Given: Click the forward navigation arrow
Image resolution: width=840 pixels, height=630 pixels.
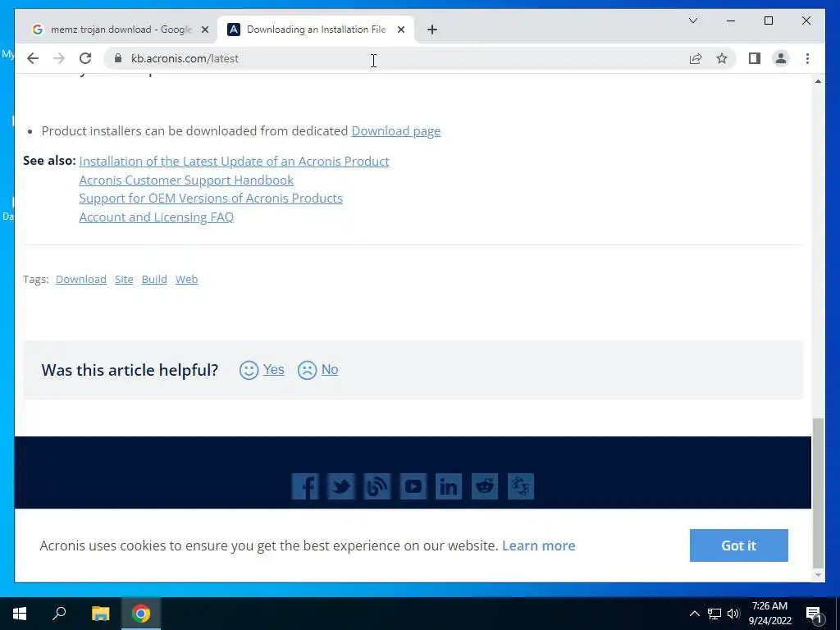Looking at the screenshot, I should [x=59, y=58].
